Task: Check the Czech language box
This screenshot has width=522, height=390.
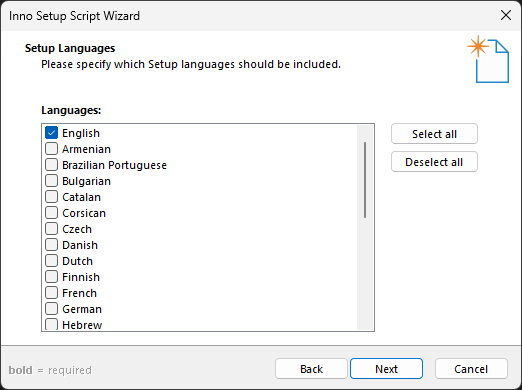Action: coord(51,229)
